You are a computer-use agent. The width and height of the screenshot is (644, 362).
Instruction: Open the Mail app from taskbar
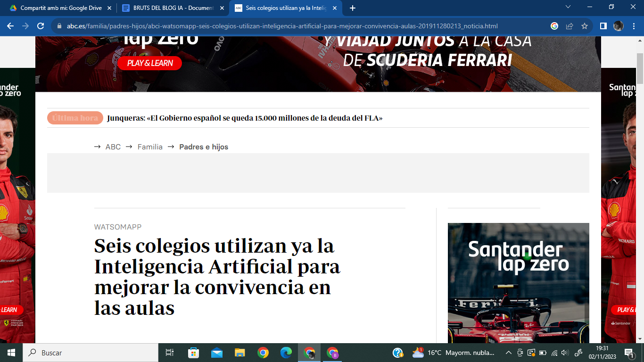(216, 353)
